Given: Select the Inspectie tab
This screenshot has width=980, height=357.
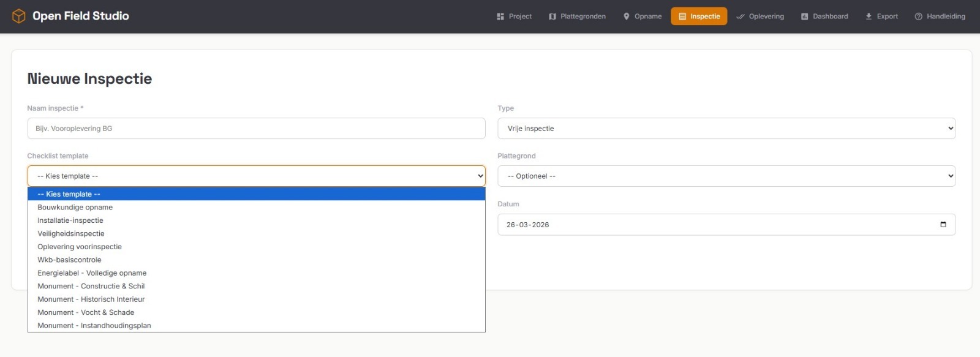Looking at the screenshot, I should (x=699, y=17).
